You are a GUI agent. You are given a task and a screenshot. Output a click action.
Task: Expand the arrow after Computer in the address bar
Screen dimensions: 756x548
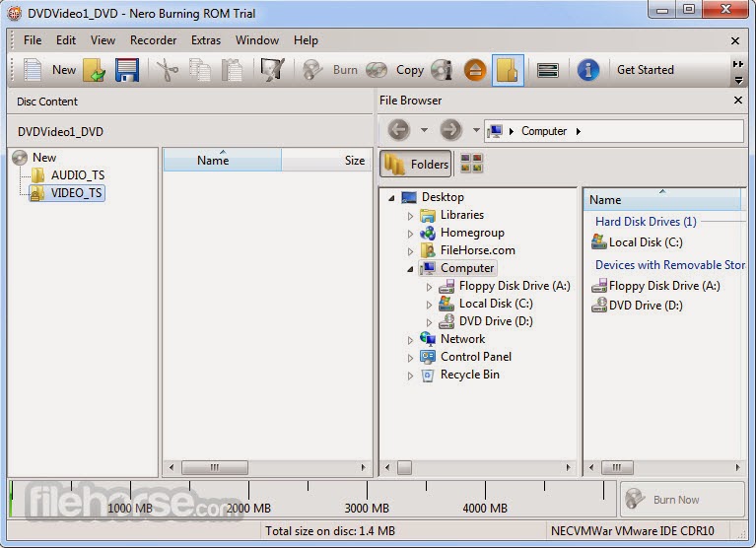click(579, 131)
